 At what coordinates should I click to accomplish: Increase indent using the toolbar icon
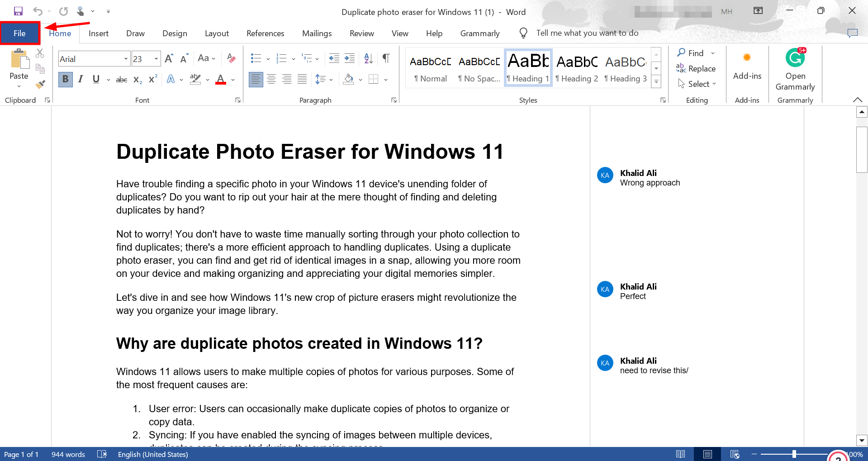[x=349, y=58]
